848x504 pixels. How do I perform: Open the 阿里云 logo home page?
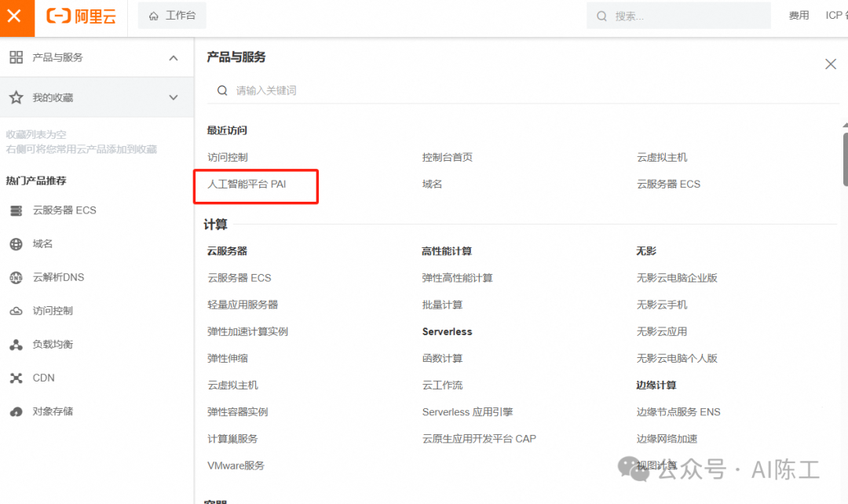[81, 16]
